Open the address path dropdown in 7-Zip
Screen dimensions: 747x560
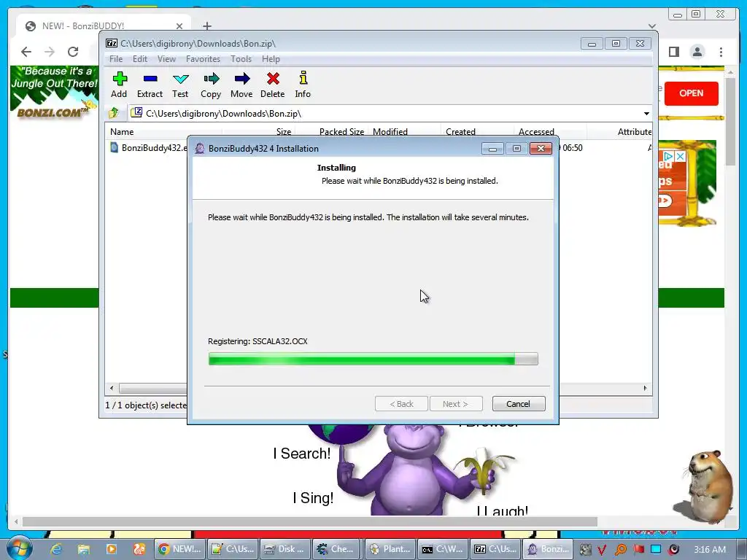coord(646,114)
